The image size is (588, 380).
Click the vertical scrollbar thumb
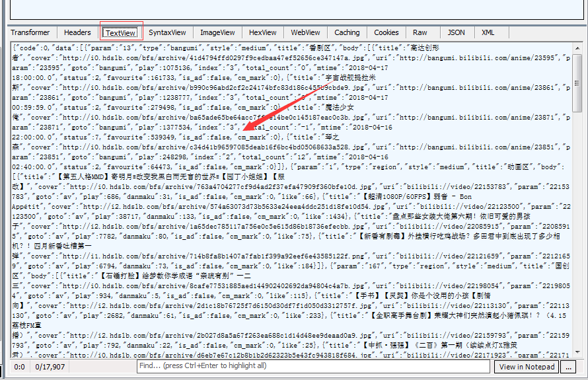coord(577,83)
